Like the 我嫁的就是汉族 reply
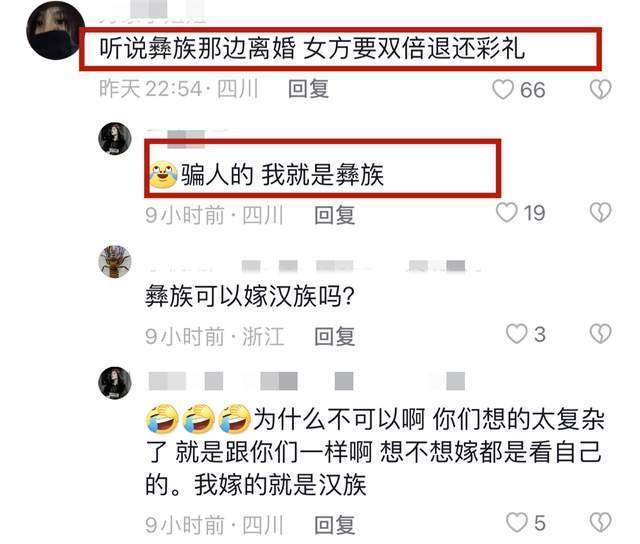 516,522
